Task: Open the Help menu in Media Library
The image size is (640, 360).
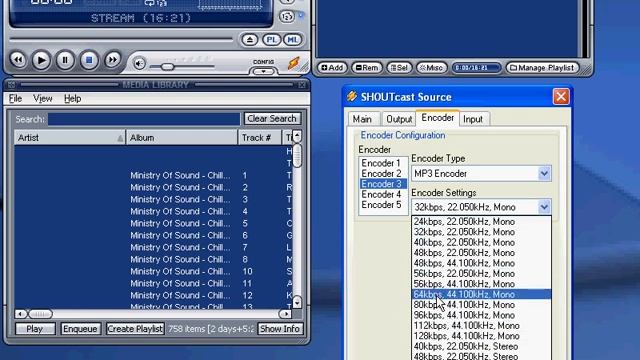Action: (x=72, y=98)
